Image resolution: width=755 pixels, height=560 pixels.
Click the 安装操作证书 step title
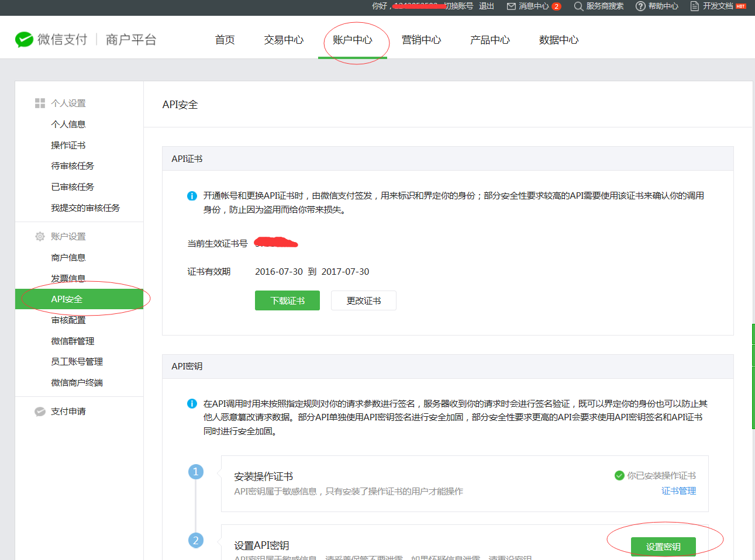[264, 477]
